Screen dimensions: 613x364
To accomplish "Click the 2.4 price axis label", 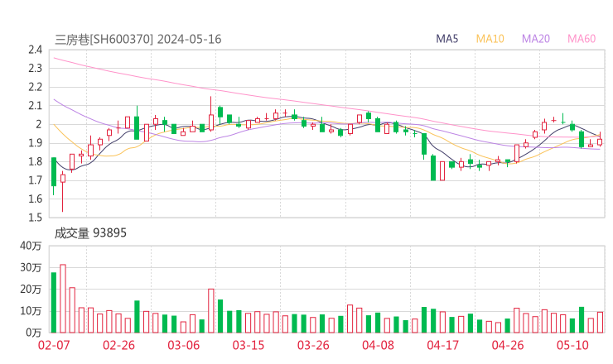I will [x=35, y=50].
